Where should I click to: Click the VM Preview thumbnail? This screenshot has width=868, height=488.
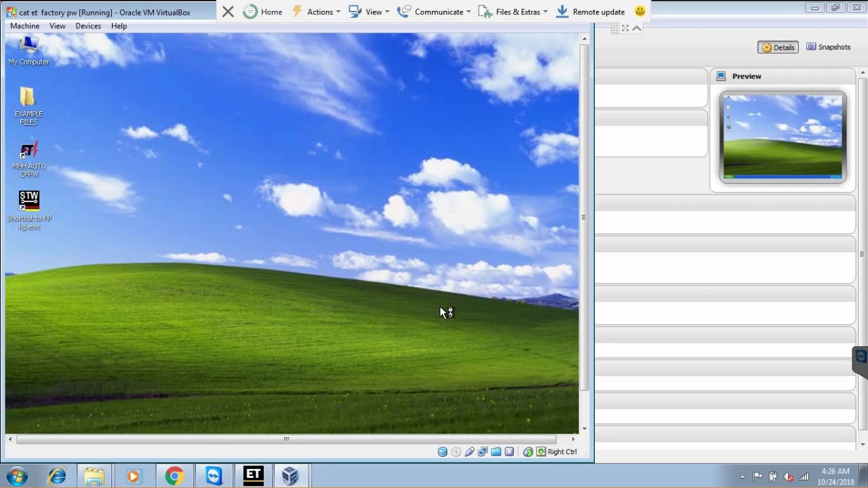coord(783,137)
